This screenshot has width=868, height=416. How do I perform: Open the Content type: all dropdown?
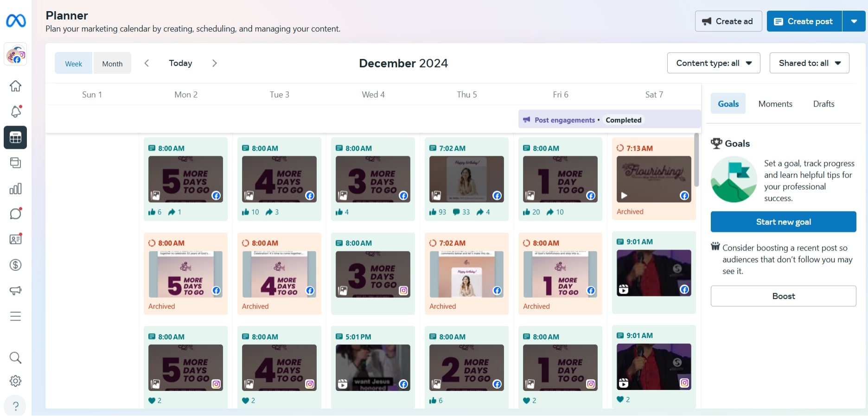coord(714,63)
